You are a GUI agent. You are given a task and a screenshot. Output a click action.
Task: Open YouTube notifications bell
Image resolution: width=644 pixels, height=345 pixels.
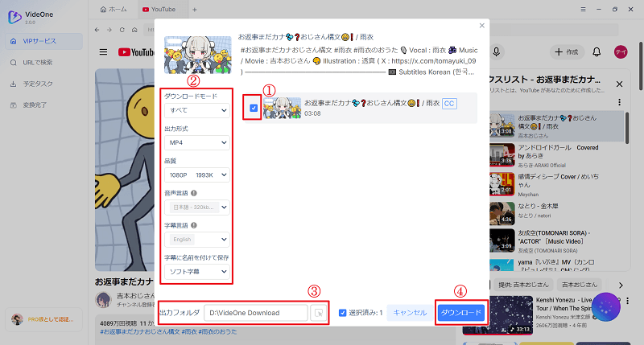click(597, 51)
